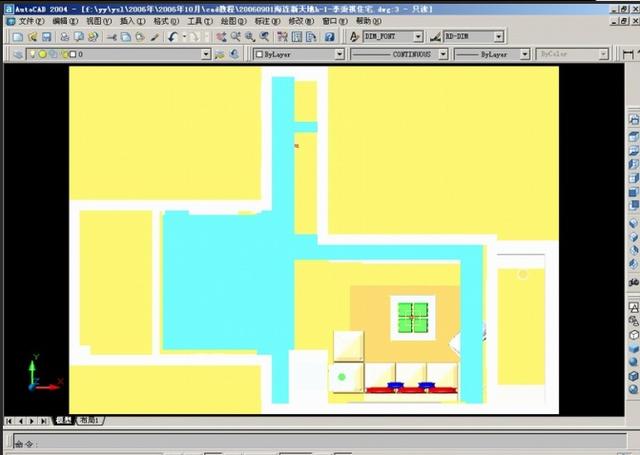This screenshot has width=640, height=455.
Task: Open the Tool Palettes icon
Action: point(311,37)
